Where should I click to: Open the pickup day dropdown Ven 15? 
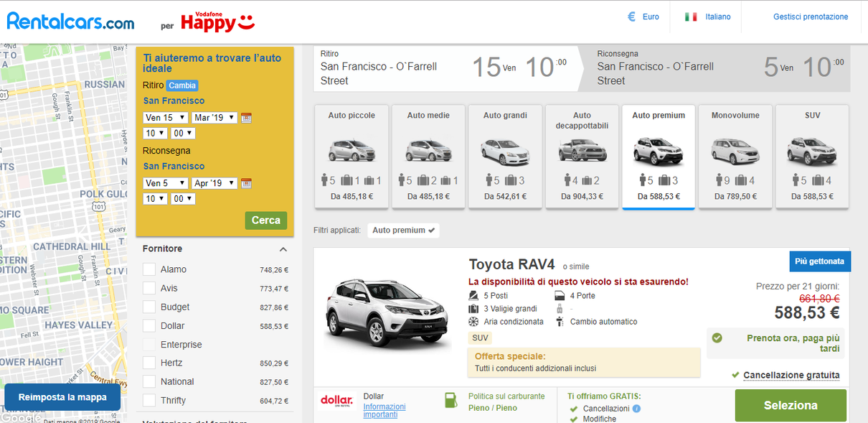coord(166,118)
